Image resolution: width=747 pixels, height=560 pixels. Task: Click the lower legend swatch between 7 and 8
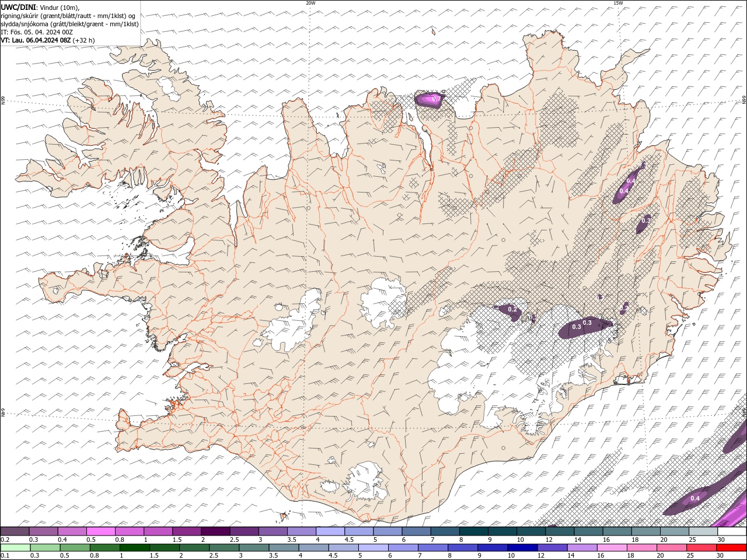pyautogui.click(x=433, y=548)
